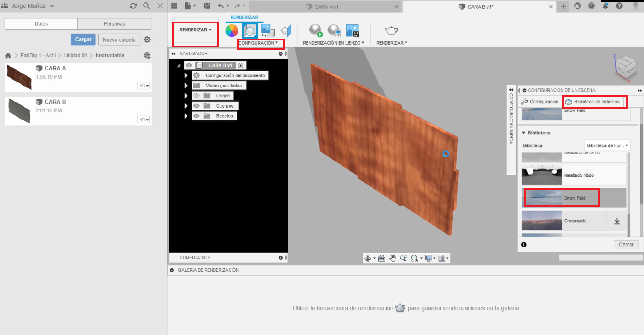Save the in-canvas render image icon
This screenshot has height=335, width=644.
(352, 31)
